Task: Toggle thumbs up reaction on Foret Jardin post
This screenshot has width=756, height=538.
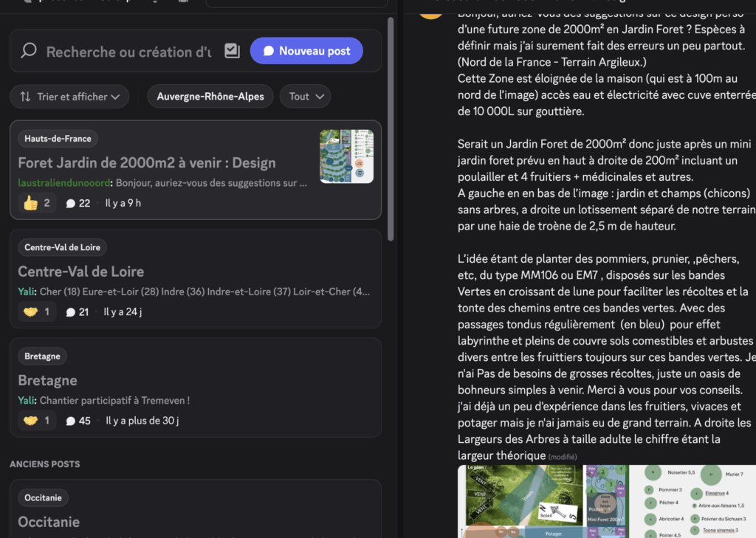Action: (37, 203)
